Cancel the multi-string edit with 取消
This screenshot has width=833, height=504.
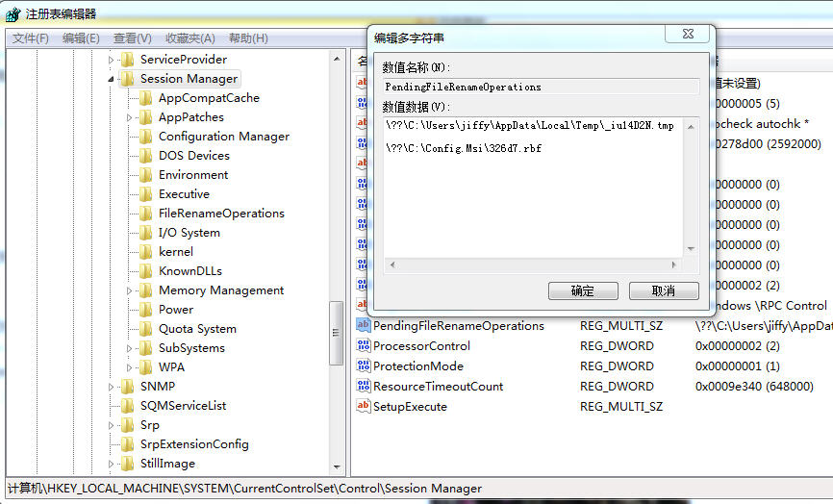tap(664, 291)
